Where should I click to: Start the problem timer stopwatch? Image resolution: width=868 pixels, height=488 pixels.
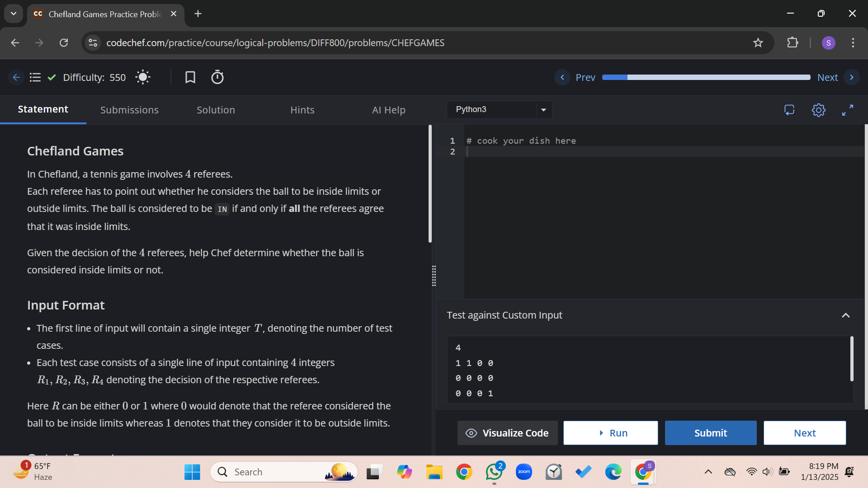(217, 77)
